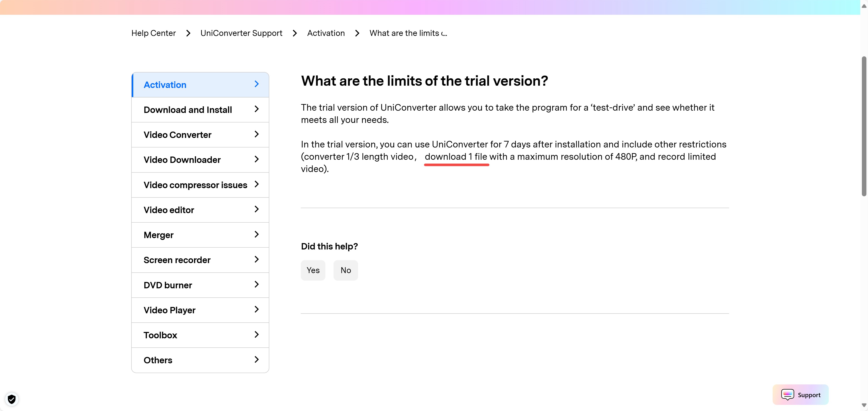
Task: Expand chevron beside Video compressor issues
Action: coord(257,184)
